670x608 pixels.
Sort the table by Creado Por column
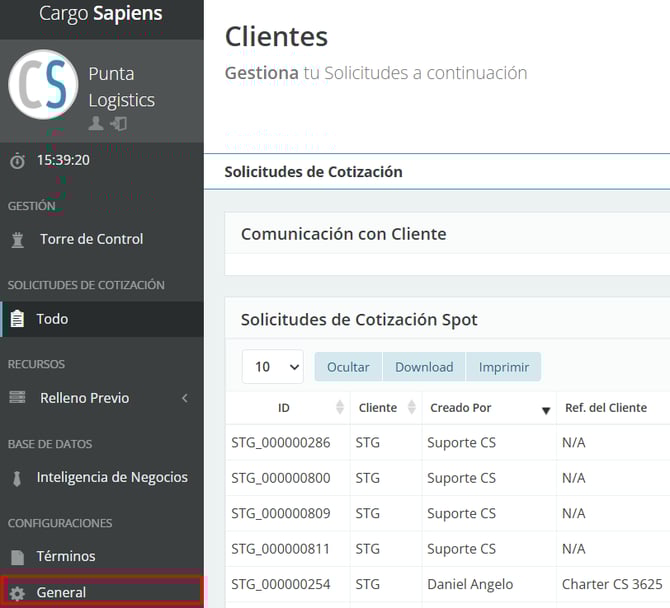tap(546, 408)
